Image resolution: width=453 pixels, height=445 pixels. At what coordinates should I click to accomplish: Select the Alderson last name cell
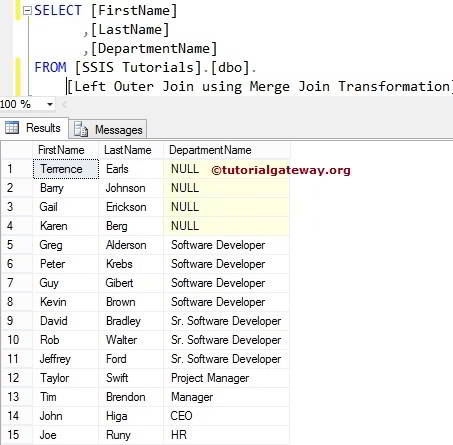(x=131, y=245)
